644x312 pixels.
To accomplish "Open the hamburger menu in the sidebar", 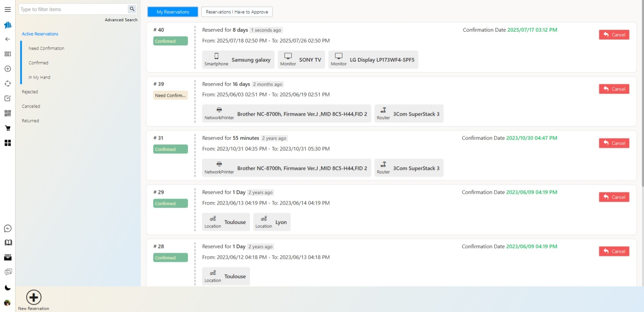I will point(8,9).
